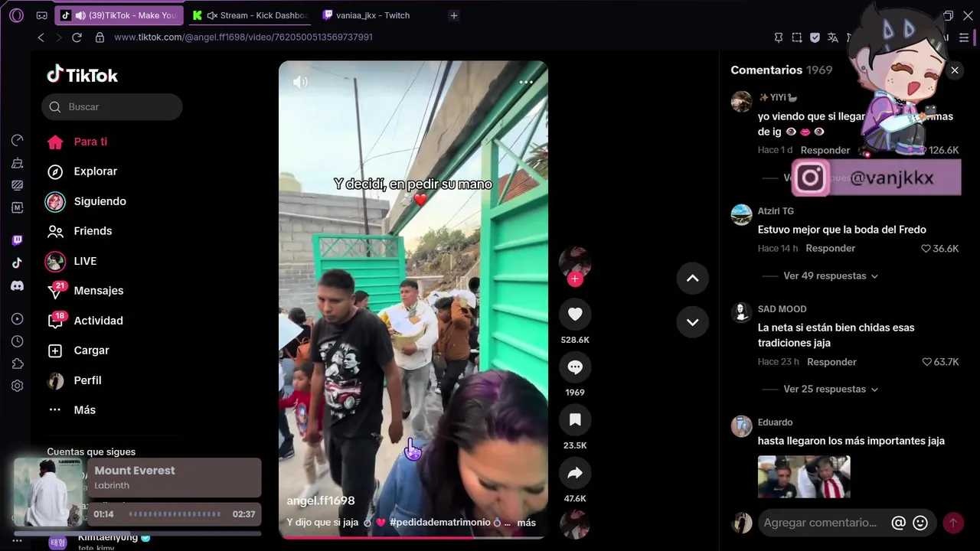Screen dimensions: 980x551
Task: Go to next video down arrow
Action: coord(693,322)
